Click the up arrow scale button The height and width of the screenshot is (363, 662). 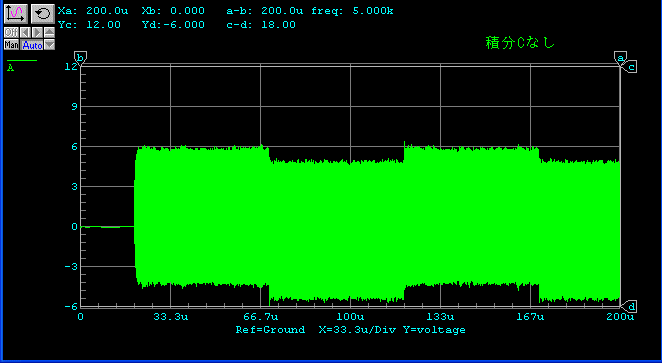[49, 33]
